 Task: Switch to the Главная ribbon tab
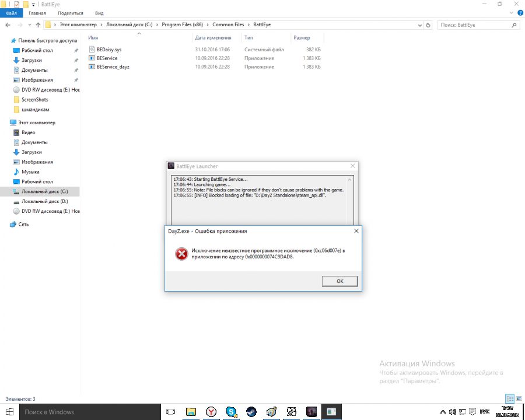click(37, 13)
